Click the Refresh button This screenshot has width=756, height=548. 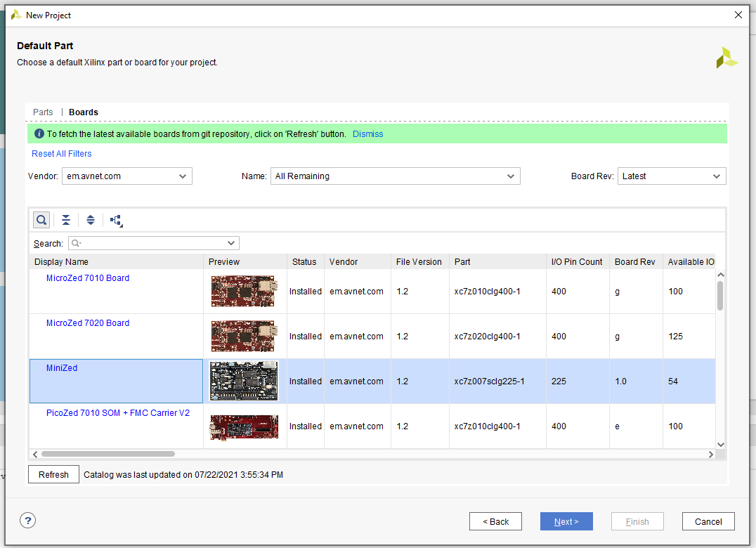point(53,474)
